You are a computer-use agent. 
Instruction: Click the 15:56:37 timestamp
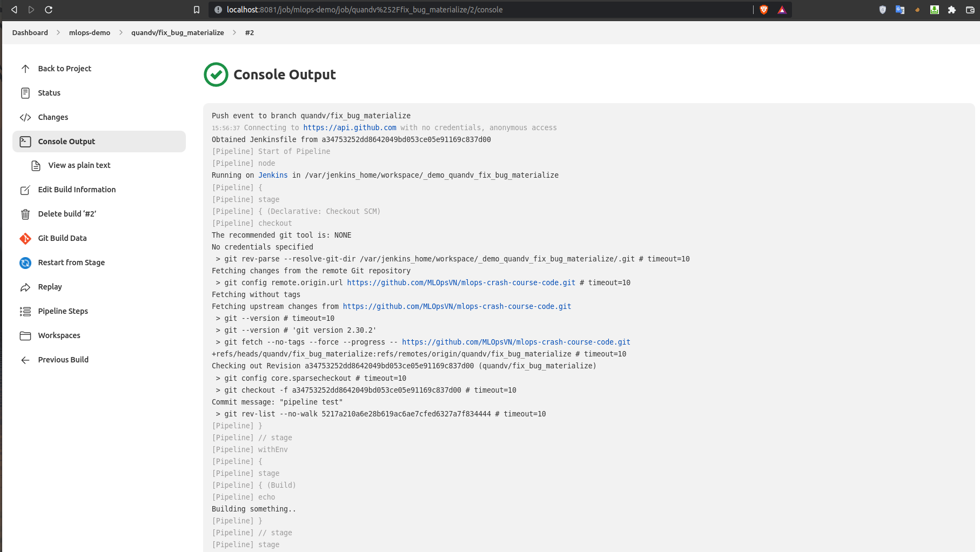pos(226,128)
